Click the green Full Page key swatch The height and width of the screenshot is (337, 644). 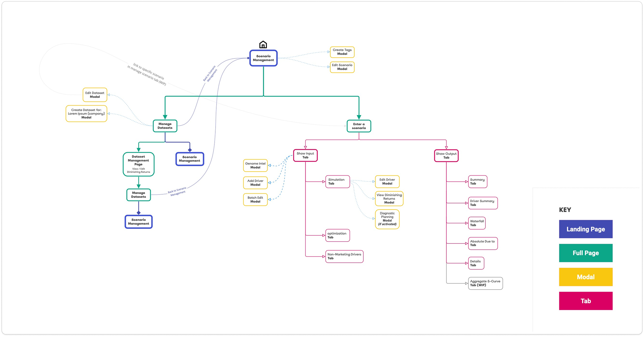[586, 253]
